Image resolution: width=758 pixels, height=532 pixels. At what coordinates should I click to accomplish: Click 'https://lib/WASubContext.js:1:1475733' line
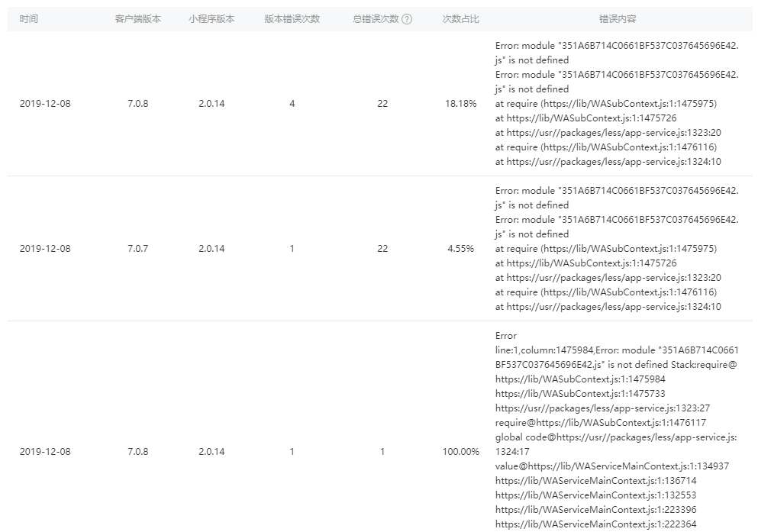[x=580, y=393]
